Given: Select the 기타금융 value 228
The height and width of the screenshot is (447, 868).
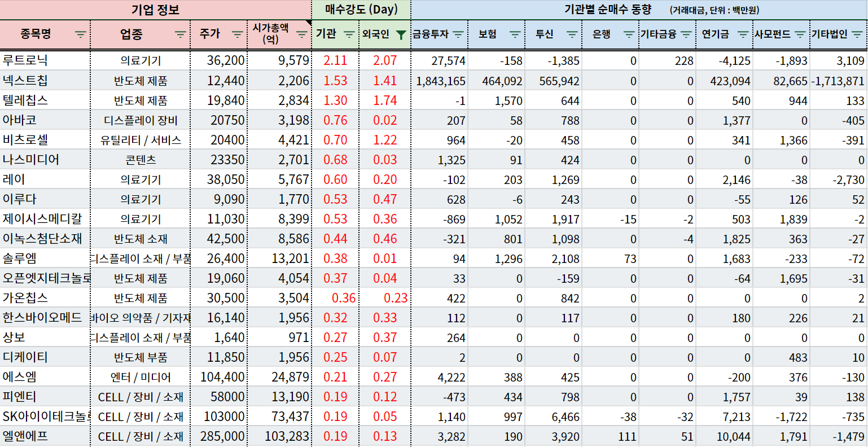Looking at the screenshot, I should (668, 60).
